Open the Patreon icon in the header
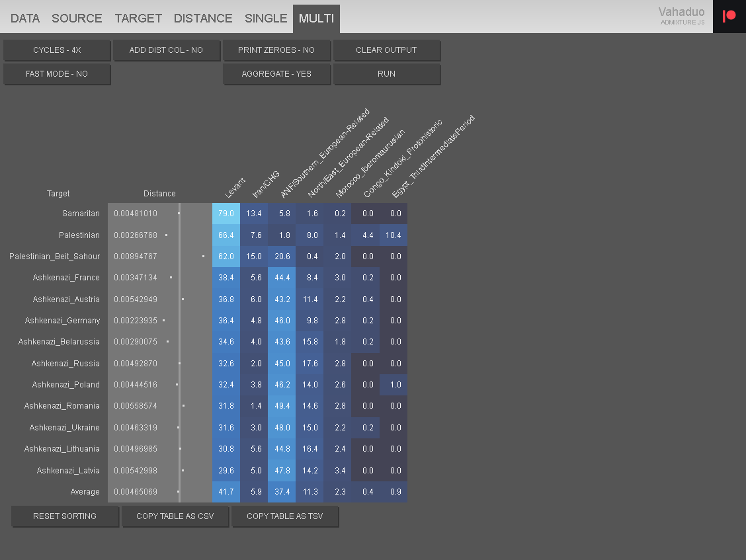This screenshot has width=746, height=560. pos(729,16)
